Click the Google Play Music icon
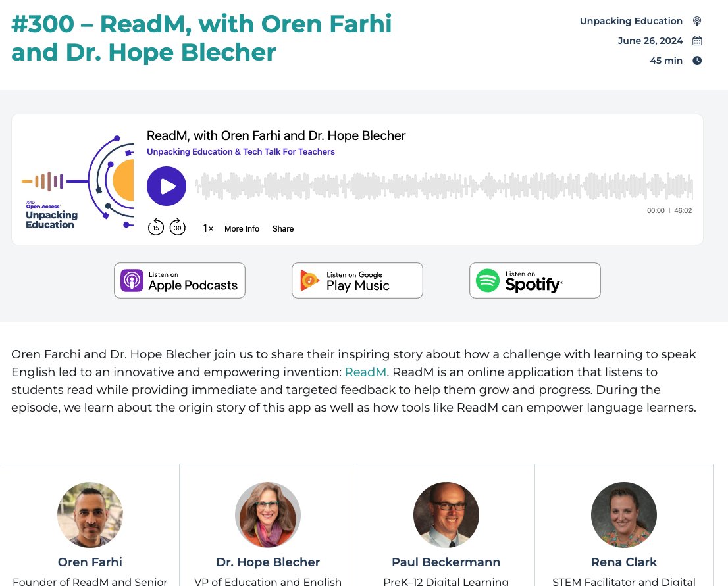728x586 pixels. point(309,280)
